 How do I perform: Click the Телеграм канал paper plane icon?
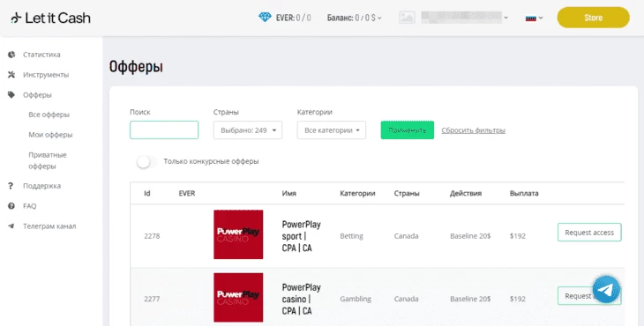(11, 226)
